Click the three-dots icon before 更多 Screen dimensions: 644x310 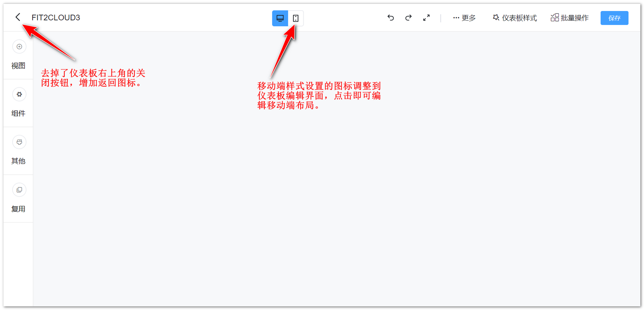pyautogui.click(x=456, y=18)
